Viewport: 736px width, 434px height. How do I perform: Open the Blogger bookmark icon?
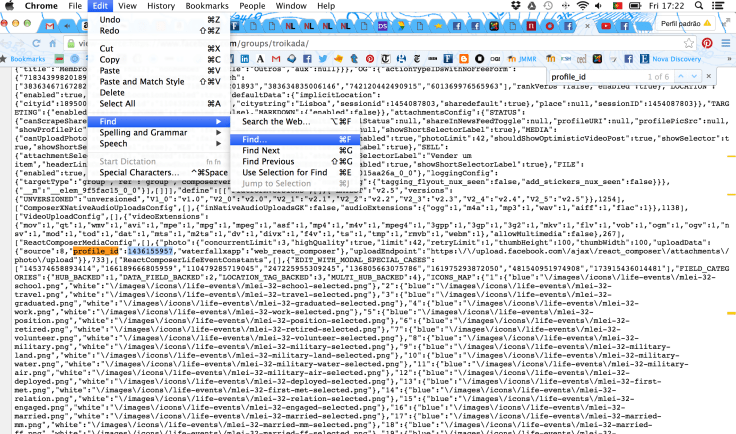(464, 59)
